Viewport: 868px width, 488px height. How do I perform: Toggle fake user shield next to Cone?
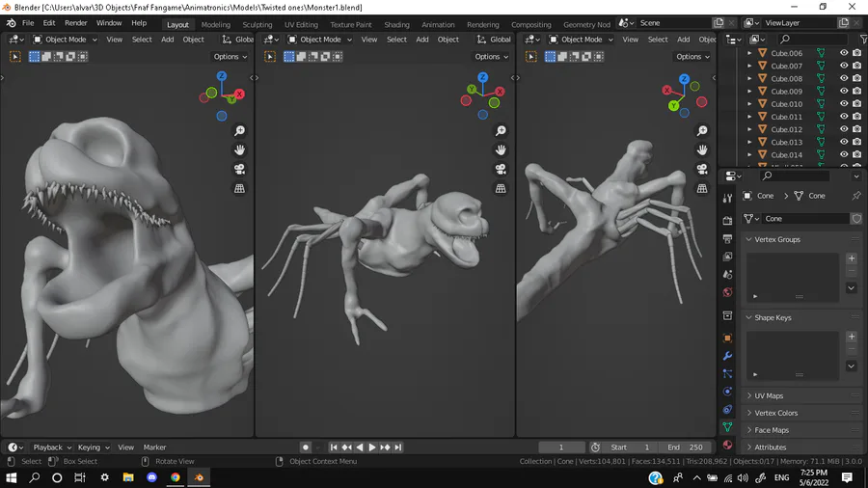(856, 219)
